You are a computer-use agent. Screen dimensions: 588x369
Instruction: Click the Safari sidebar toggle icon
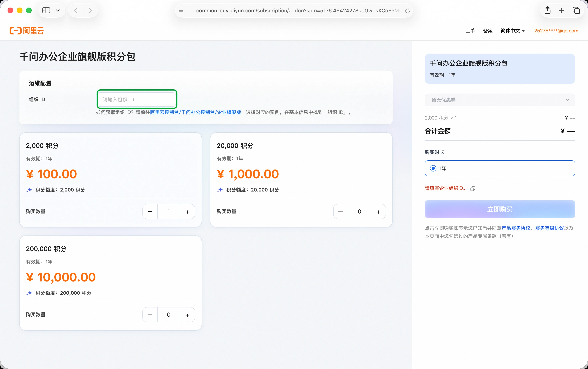coord(46,10)
